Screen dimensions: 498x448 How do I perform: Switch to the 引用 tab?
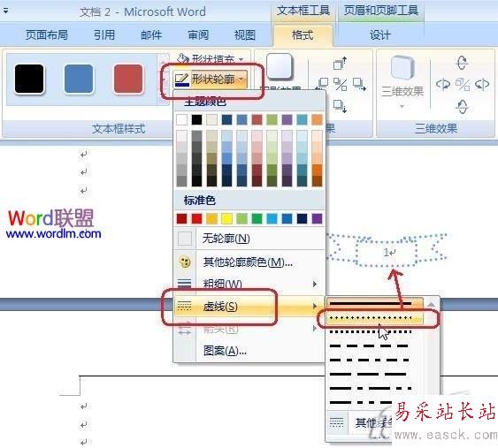(104, 34)
